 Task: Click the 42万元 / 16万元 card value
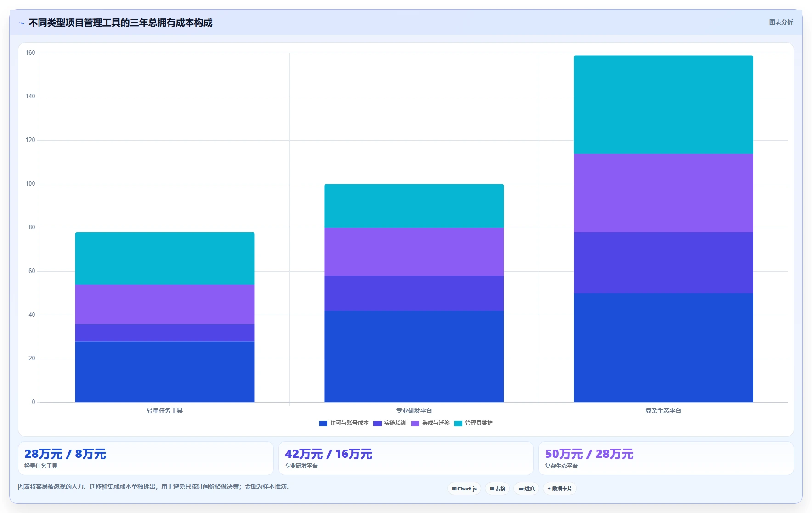pos(328,454)
